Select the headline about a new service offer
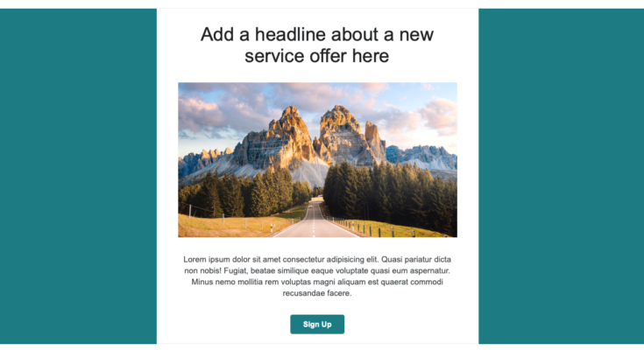Viewport: 644px width, 350px height. pos(317,45)
